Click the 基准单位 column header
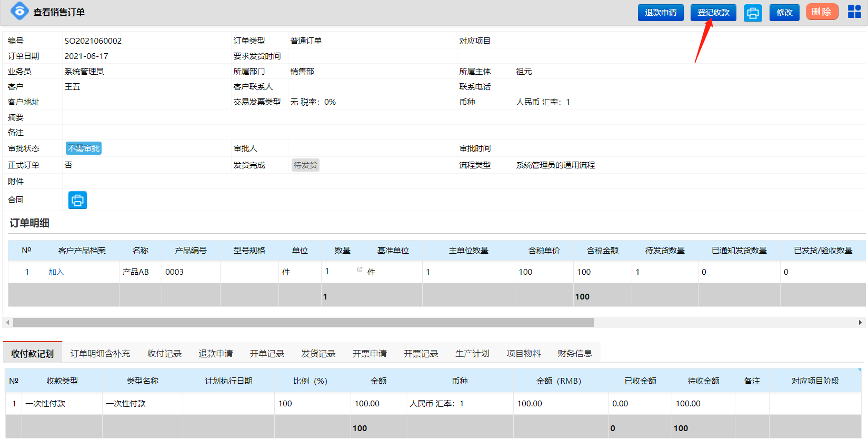The height and width of the screenshot is (439, 868). 393,251
